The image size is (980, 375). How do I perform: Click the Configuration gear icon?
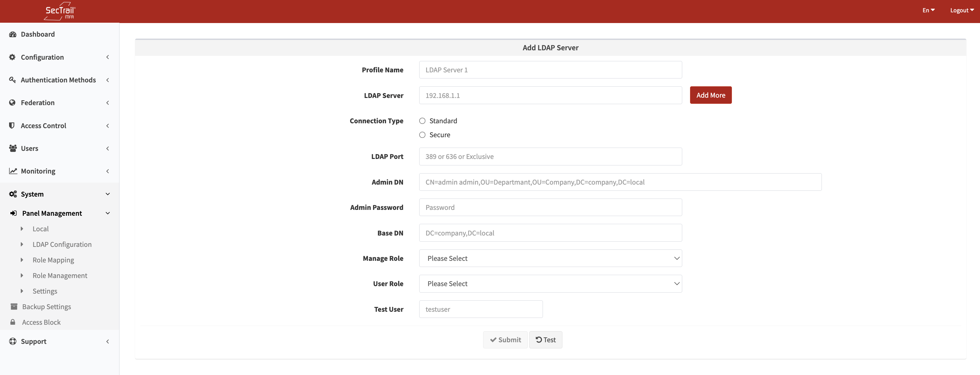coord(12,57)
